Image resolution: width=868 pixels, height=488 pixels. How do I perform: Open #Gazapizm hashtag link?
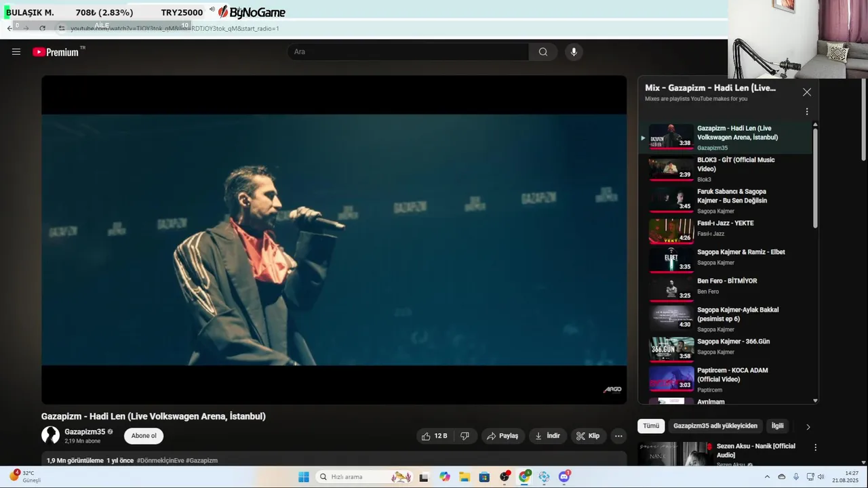[x=201, y=461]
